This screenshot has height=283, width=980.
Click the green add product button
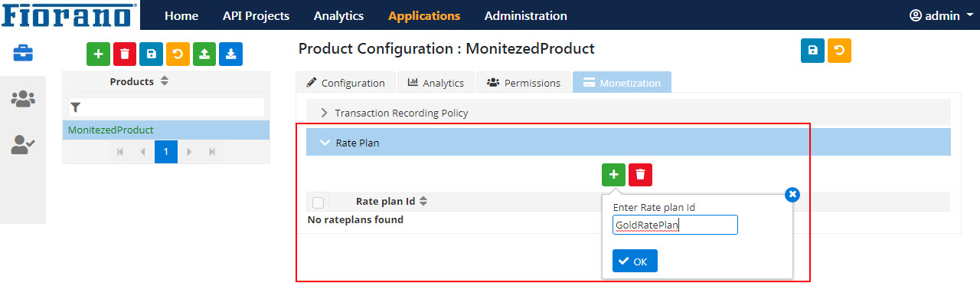tap(98, 54)
